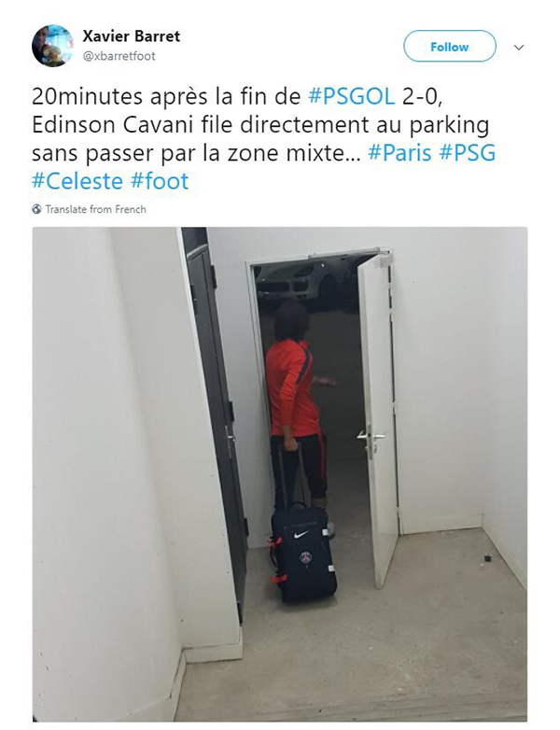The width and height of the screenshot is (560, 730).
Task: Open the #PSGOL hashtag
Action: pos(352,97)
